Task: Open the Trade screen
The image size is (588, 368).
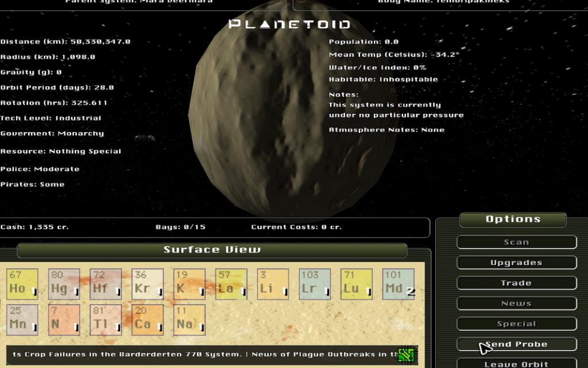Action: pyautogui.click(x=516, y=283)
